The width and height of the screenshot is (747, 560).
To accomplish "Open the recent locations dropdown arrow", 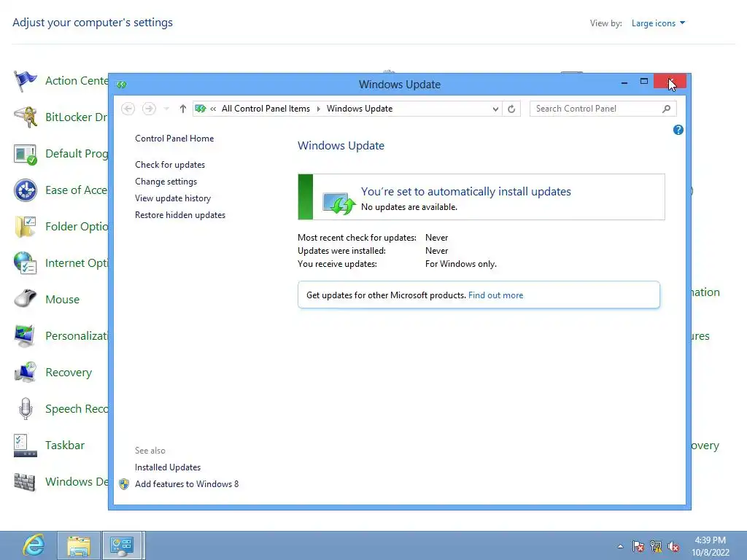I will (x=166, y=109).
